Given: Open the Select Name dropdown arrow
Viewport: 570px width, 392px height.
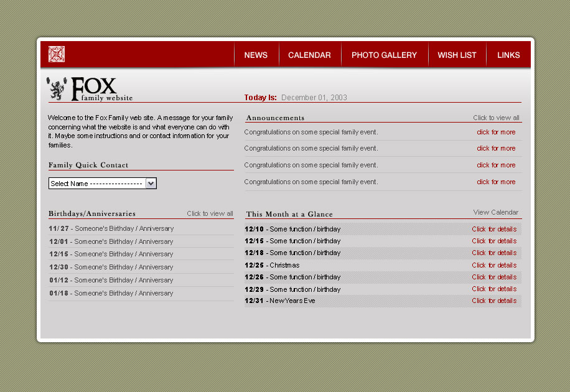Looking at the screenshot, I should [x=151, y=184].
